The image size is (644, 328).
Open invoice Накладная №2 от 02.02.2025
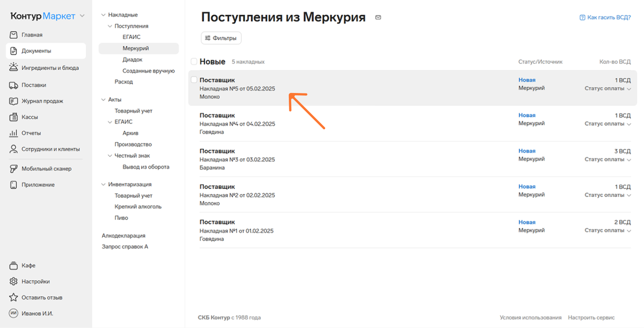tap(237, 195)
